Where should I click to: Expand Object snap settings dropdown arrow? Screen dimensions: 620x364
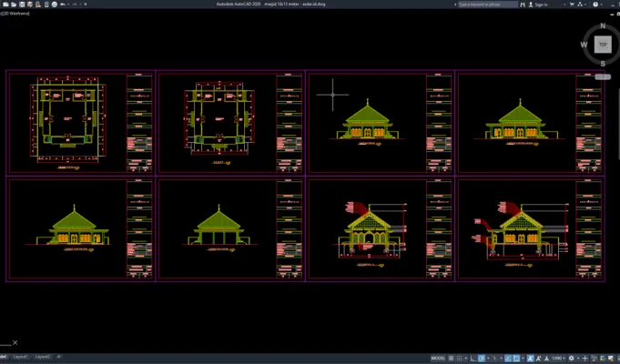[523, 359]
